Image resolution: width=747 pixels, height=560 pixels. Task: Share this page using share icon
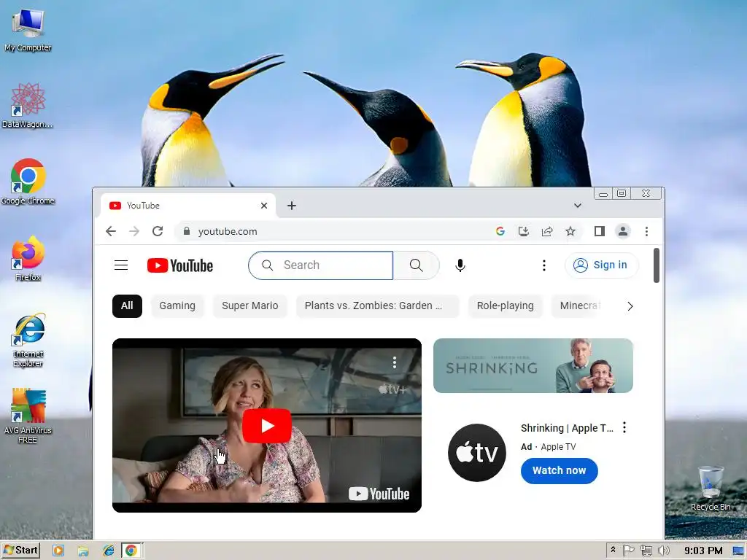pos(547,231)
